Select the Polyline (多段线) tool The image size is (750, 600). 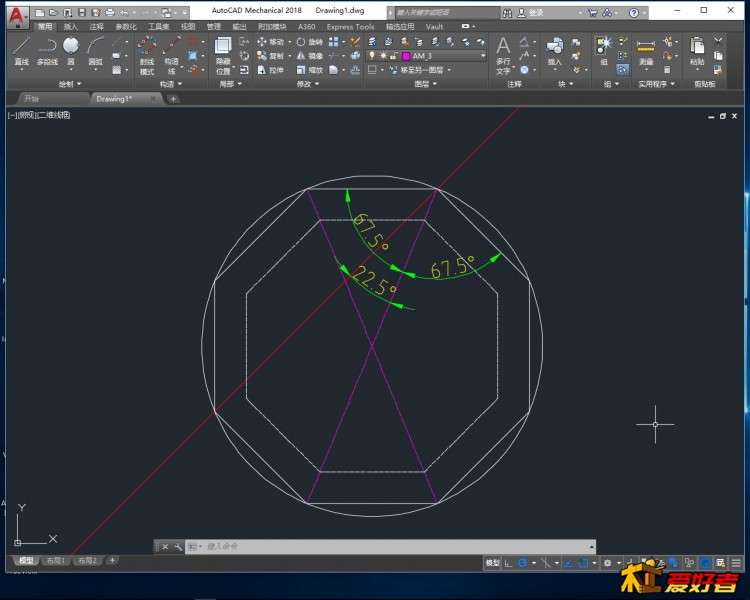point(47,52)
